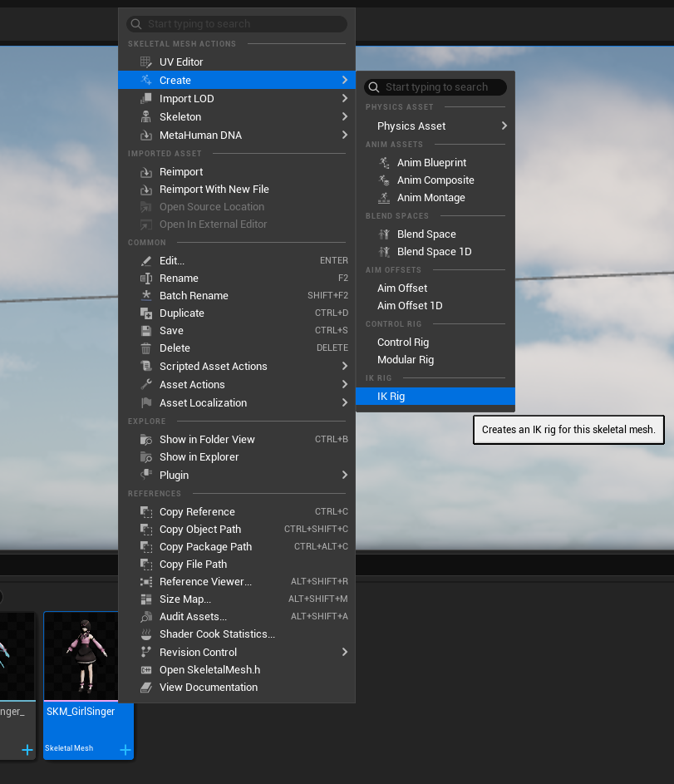The image size is (674, 784).
Task: Click the Delete trash icon
Action: click(146, 348)
